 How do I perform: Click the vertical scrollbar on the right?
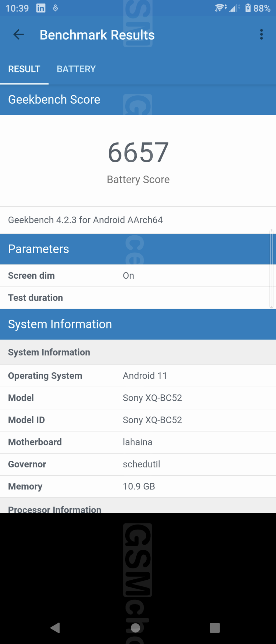(x=271, y=269)
